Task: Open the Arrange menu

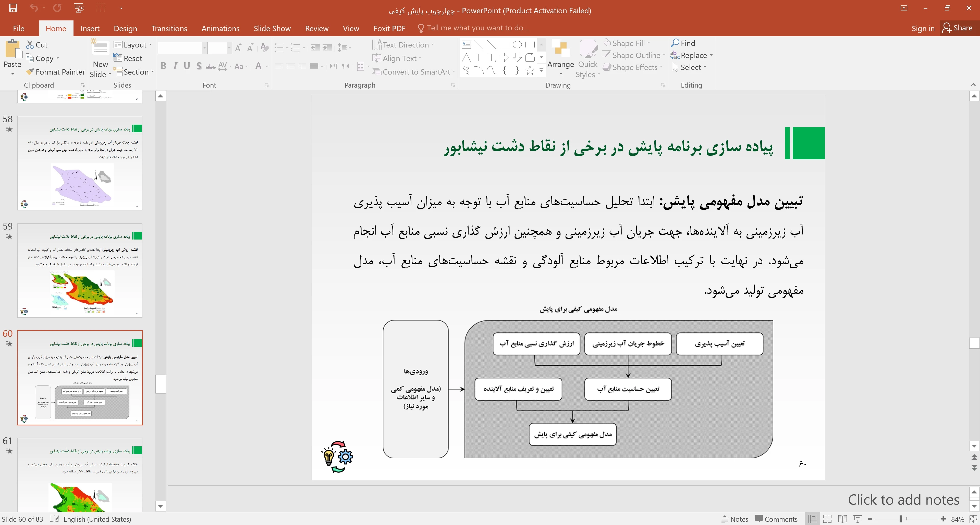Action: (560, 58)
